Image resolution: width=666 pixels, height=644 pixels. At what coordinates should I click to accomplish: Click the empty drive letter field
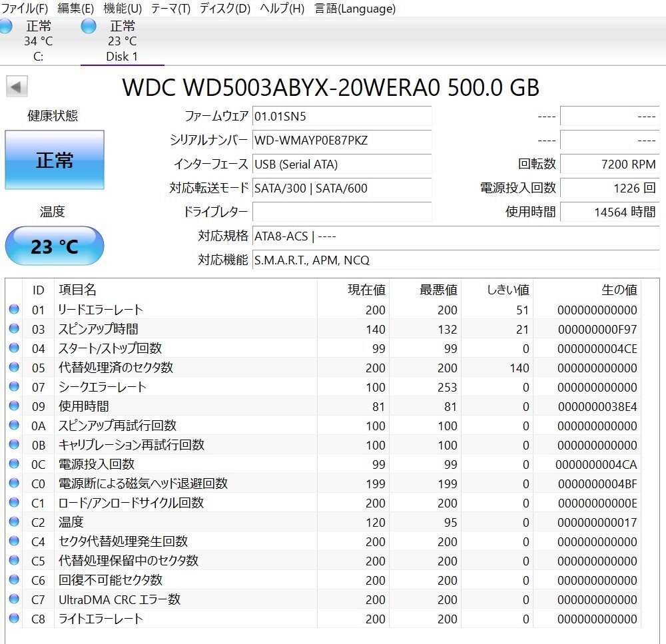(342, 212)
